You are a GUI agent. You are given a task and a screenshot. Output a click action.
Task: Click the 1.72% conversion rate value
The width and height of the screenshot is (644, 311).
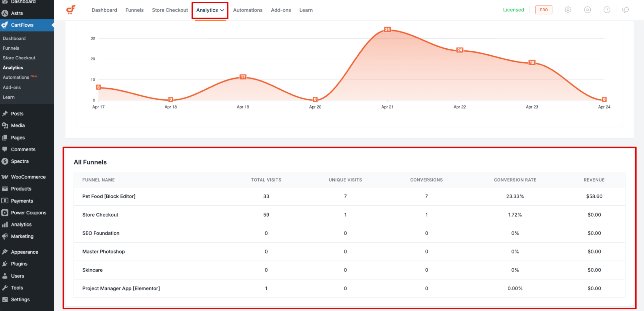point(515,215)
